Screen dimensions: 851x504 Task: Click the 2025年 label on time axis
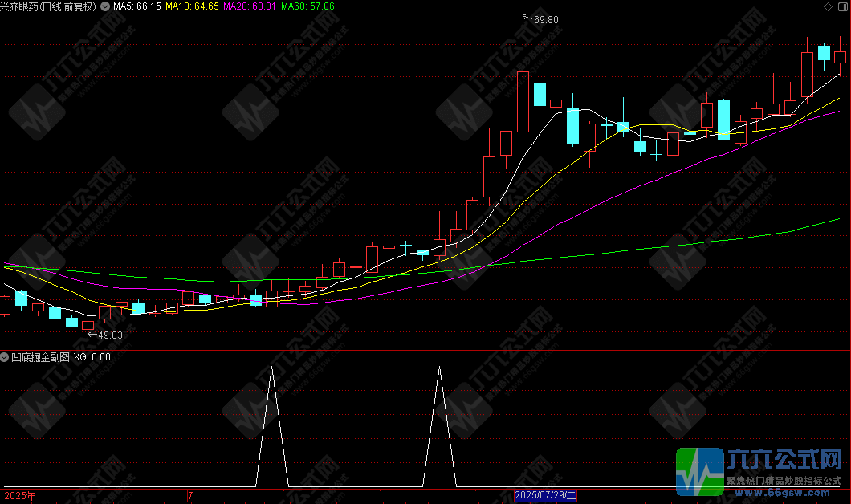click(19, 496)
